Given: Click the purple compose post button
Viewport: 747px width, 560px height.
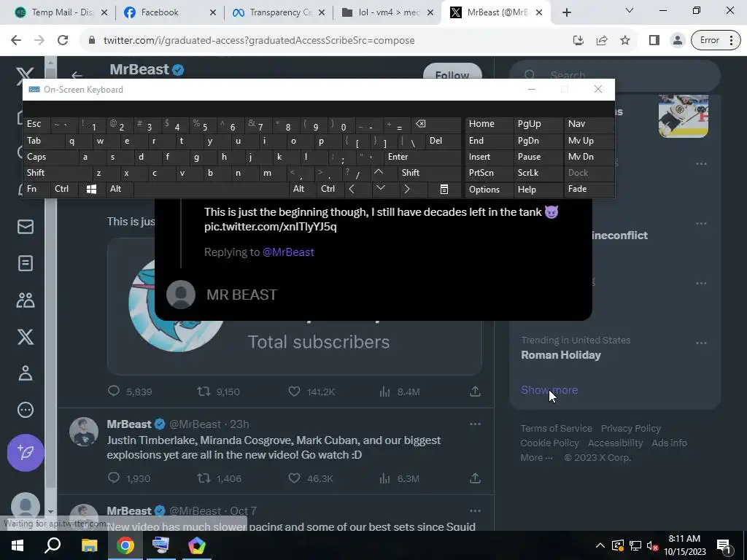Looking at the screenshot, I should click(x=26, y=452).
